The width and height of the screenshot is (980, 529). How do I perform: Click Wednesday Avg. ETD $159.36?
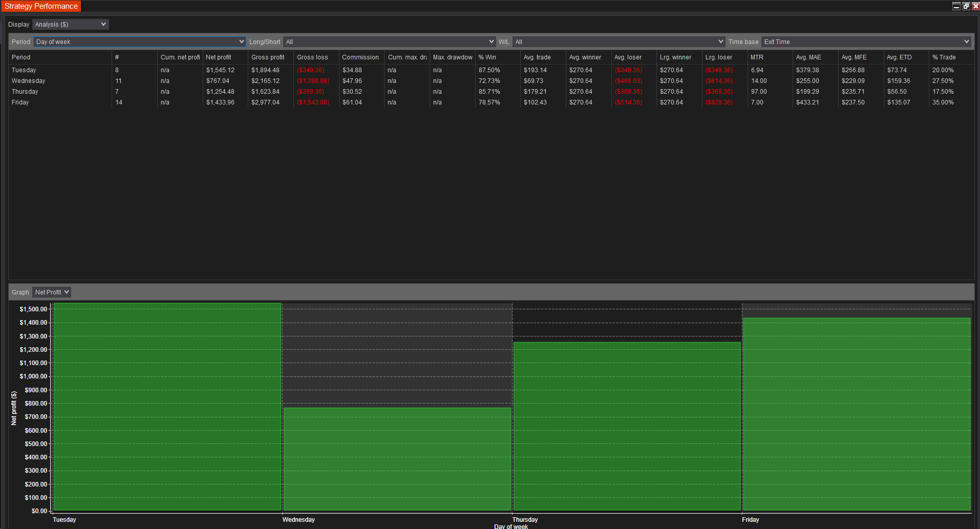tap(899, 81)
